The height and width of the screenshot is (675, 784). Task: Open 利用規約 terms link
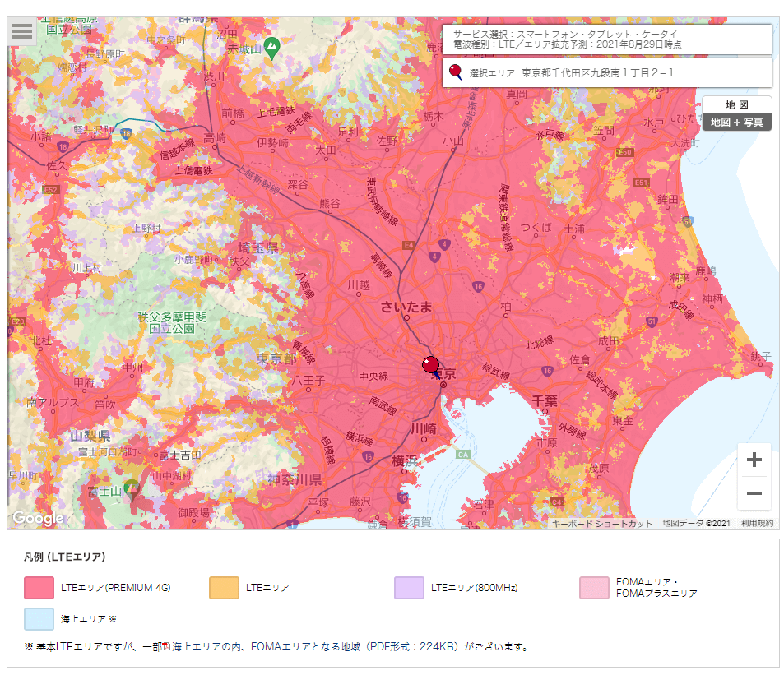click(757, 523)
